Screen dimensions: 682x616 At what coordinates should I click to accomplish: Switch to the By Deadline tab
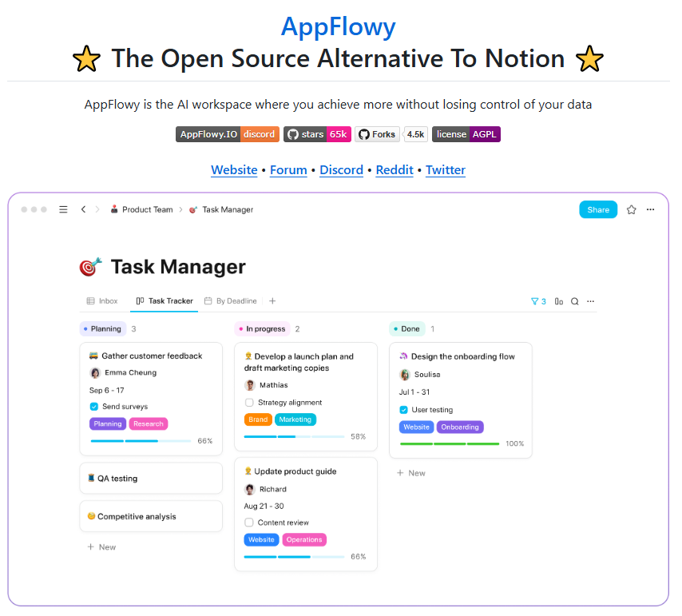coord(231,301)
